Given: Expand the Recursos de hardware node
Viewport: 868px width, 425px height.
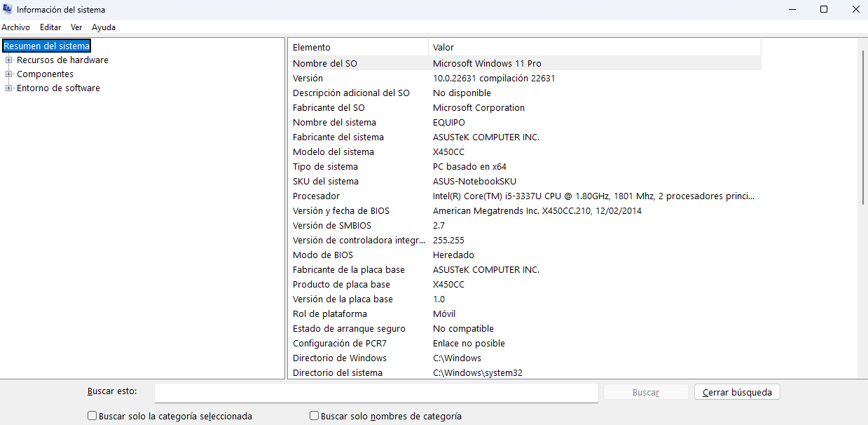Looking at the screenshot, I should (9, 60).
